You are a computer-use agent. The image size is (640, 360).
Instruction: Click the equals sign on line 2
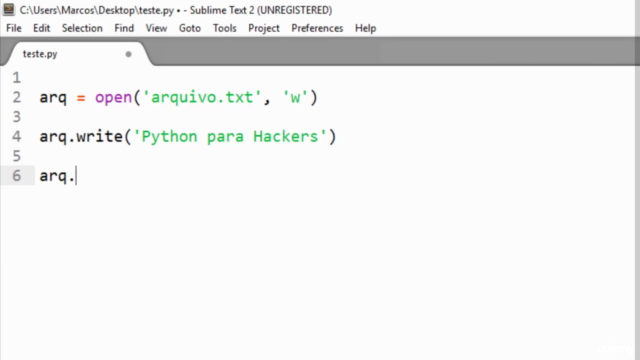[x=81, y=98]
